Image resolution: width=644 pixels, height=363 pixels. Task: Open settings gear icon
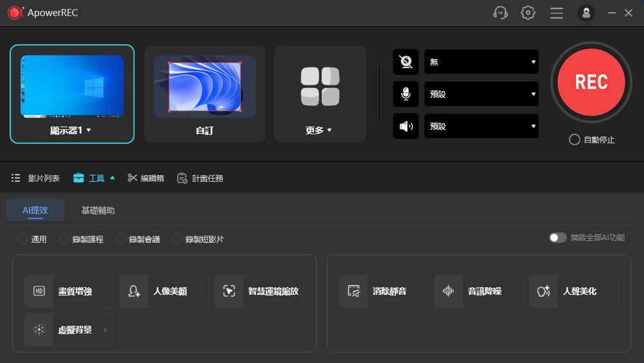tap(528, 13)
